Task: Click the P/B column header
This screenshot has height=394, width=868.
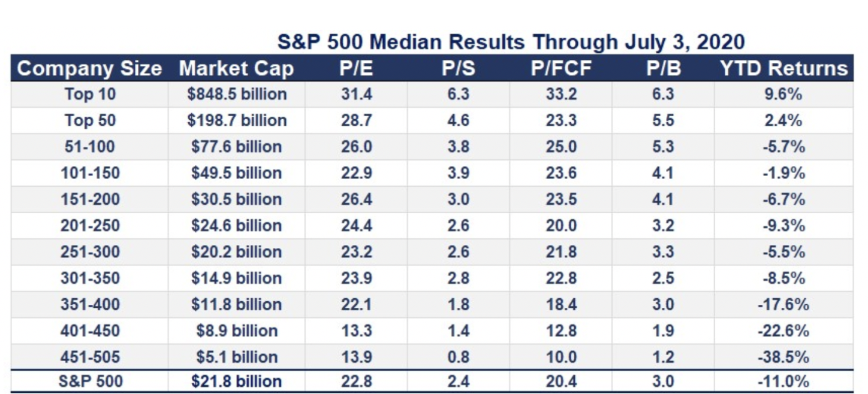Action: click(x=663, y=68)
